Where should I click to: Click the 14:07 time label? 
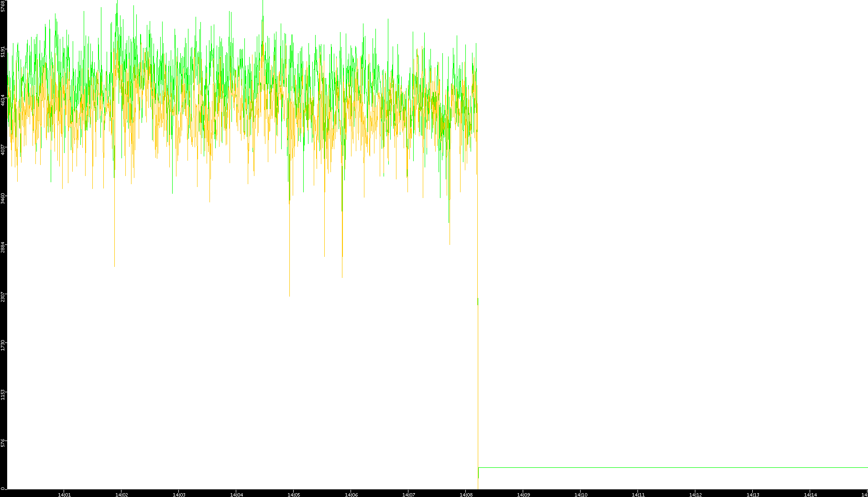408,495
